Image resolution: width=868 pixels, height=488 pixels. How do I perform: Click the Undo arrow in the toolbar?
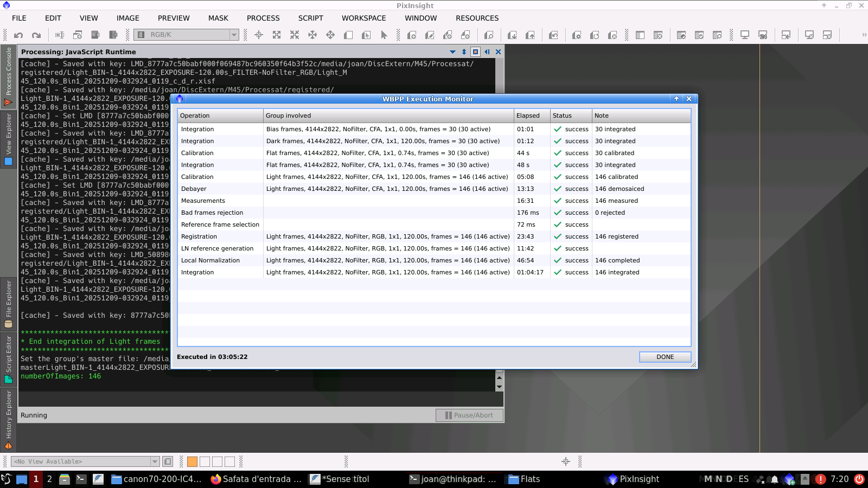click(x=18, y=35)
